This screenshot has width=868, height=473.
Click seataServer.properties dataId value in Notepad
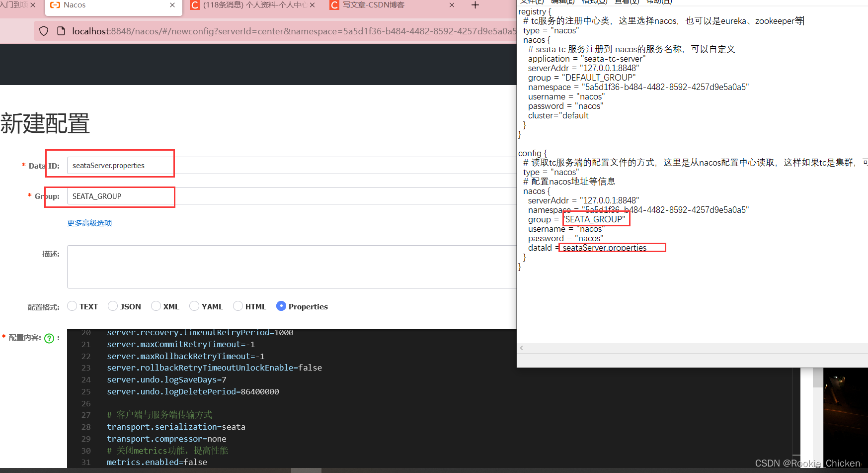point(604,248)
